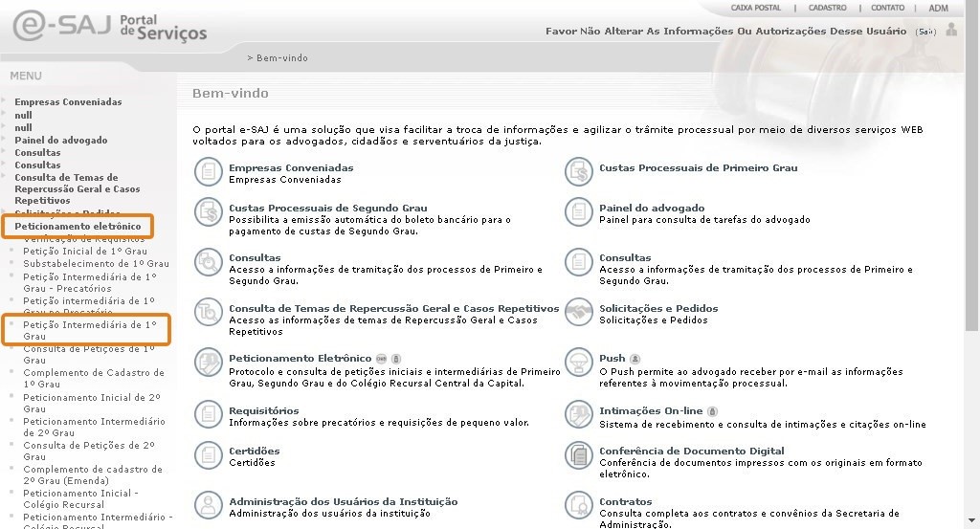The height and width of the screenshot is (529, 980).
Task: Click the person icon for Administração dos Usuários
Action: click(208, 506)
